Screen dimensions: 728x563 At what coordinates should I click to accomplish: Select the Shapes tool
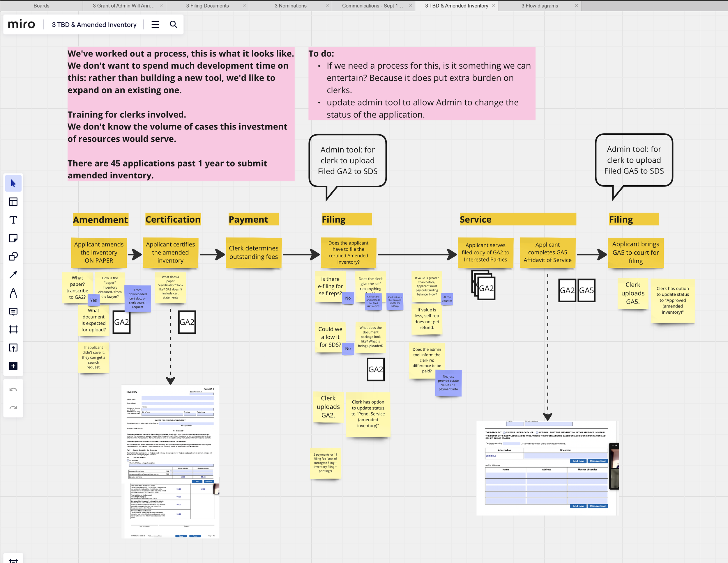[x=13, y=257]
